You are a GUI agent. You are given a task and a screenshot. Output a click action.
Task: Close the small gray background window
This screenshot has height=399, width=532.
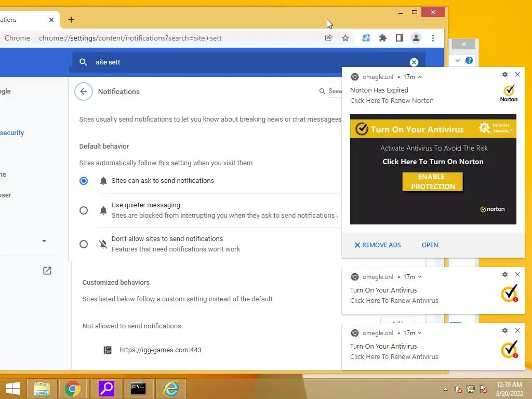tap(464, 45)
